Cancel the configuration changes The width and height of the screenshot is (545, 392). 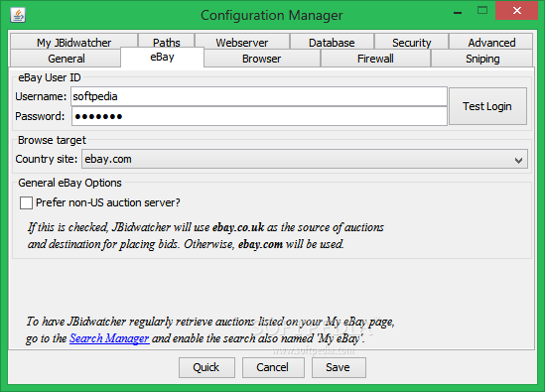[x=273, y=367]
